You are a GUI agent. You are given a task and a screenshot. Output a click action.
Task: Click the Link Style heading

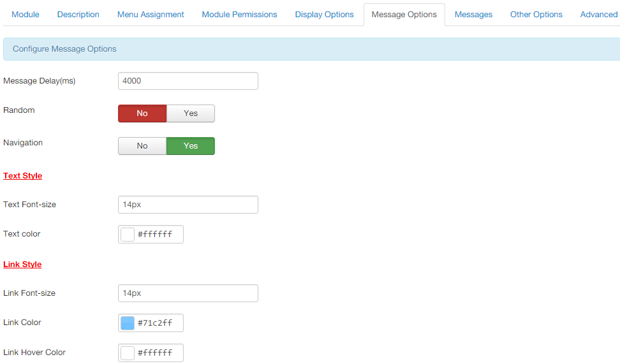coord(22,265)
